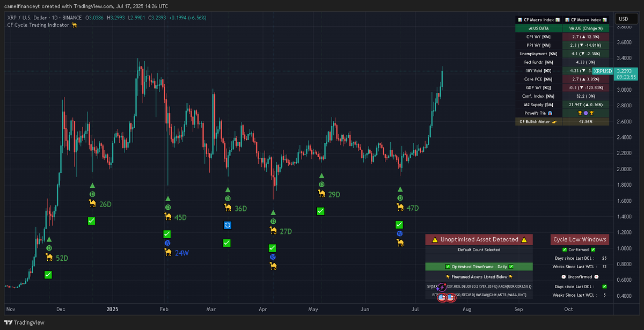Click the pointing-finger icon on the CF Bullish Meter row
Screen dimensions: 644x330
coord(554,121)
